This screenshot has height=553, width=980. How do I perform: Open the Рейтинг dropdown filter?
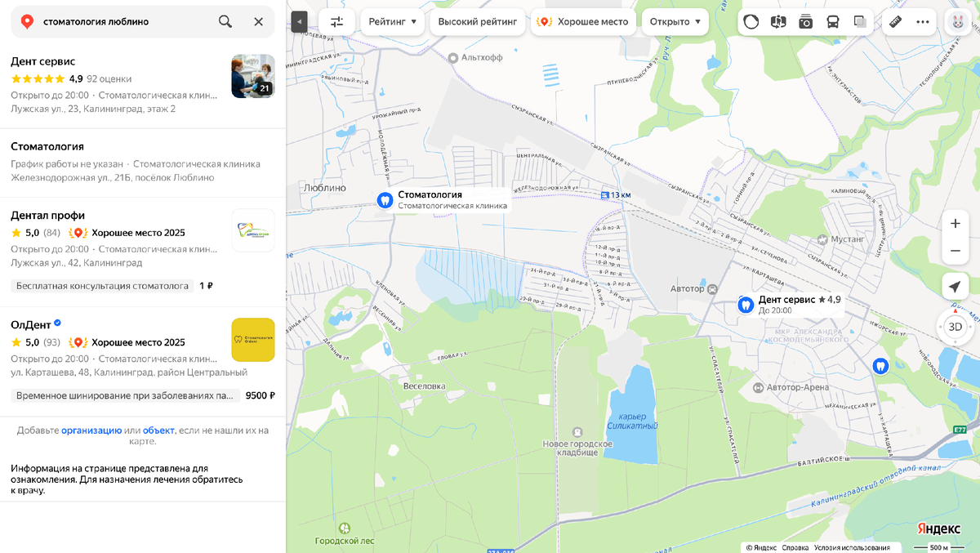(x=393, y=22)
